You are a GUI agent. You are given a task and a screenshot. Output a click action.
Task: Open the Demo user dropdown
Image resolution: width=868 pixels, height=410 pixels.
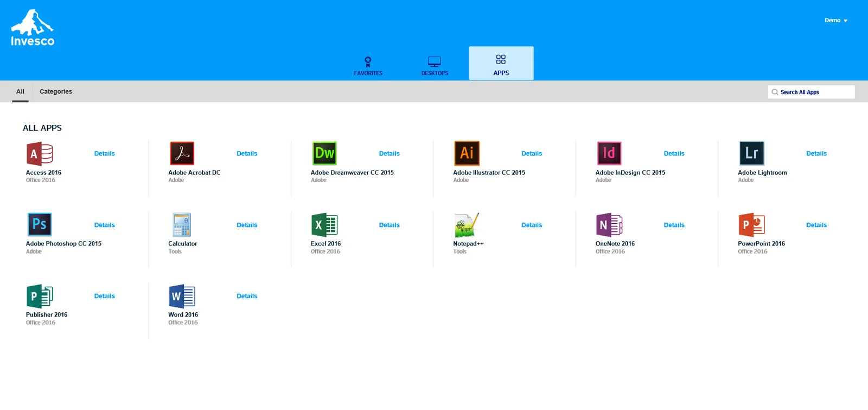836,21
